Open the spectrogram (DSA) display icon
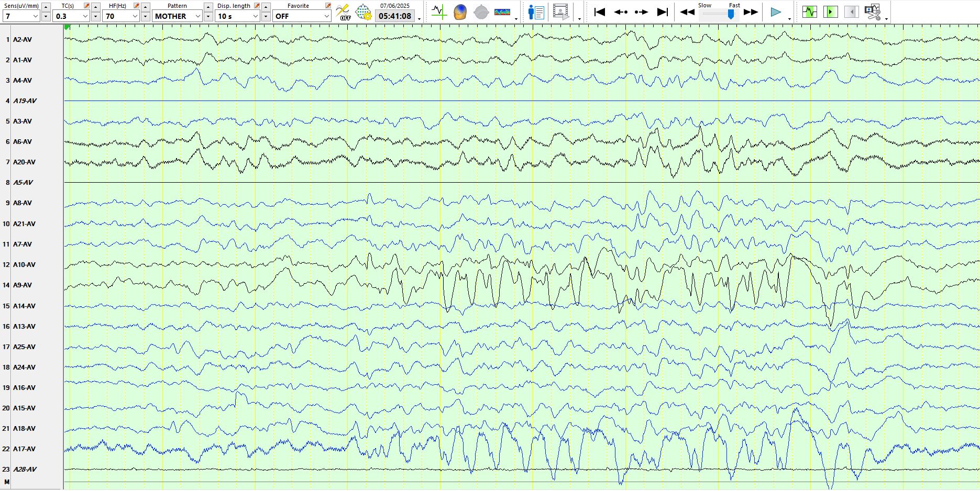 pos(502,12)
